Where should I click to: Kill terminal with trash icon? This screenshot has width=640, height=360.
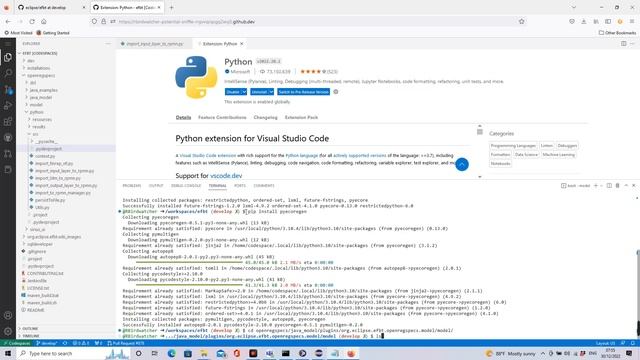point(618,186)
